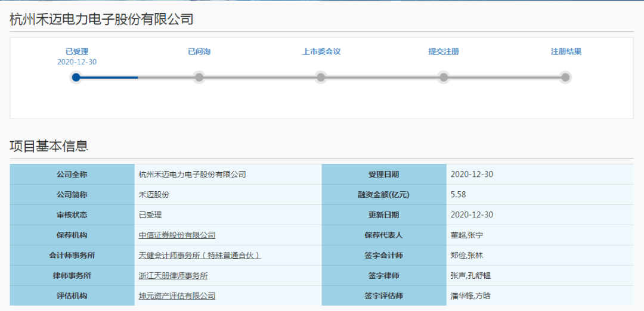Select the 已问询 stage label

click(x=199, y=51)
